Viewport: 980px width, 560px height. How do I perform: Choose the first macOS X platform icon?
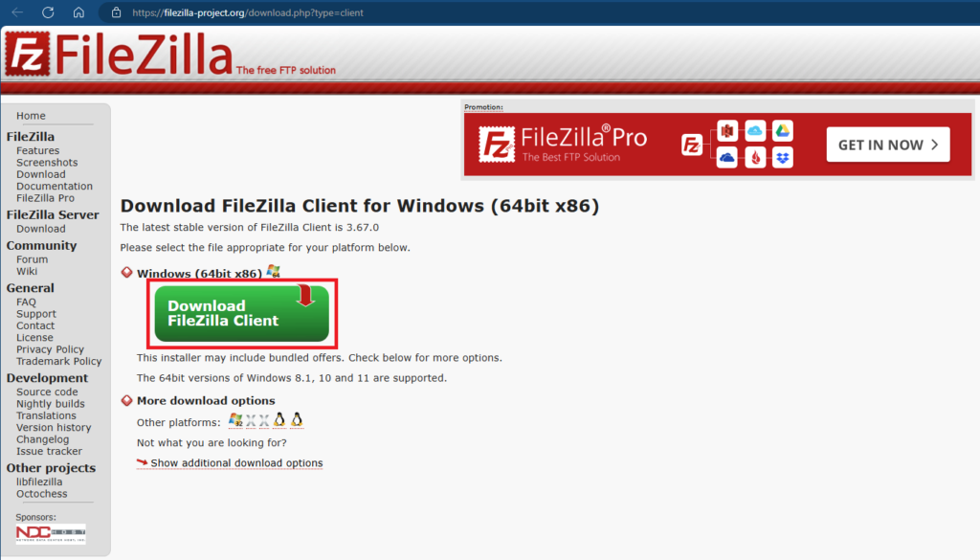tap(251, 420)
